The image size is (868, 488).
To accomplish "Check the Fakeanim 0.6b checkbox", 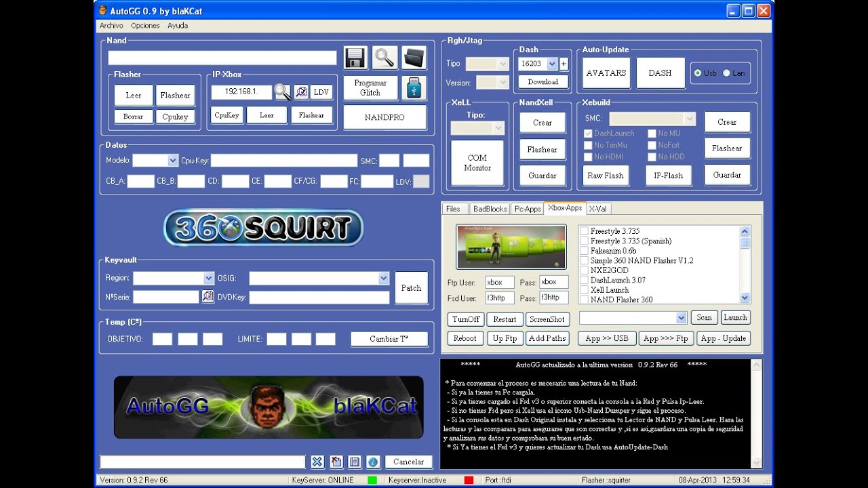I will click(x=584, y=251).
